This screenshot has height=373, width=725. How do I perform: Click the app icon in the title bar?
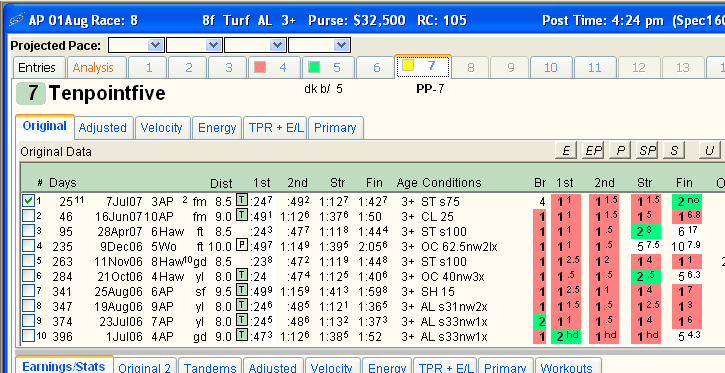click(x=17, y=20)
